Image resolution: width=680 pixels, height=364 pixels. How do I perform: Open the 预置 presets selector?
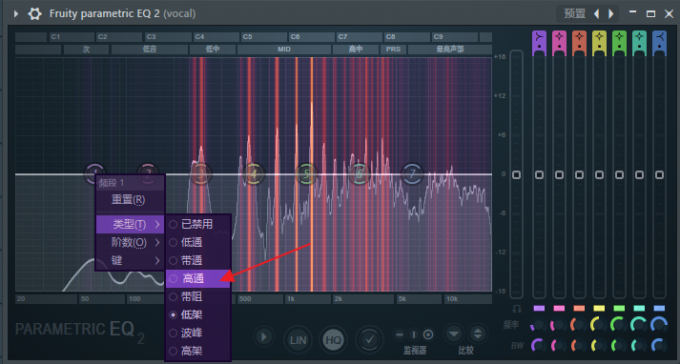point(575,13)
